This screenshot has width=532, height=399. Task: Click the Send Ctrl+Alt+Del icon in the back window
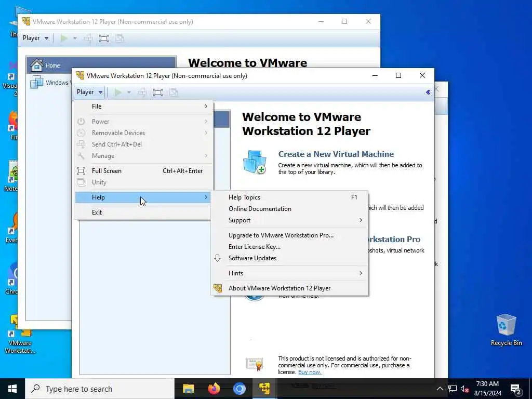[88, 38]
